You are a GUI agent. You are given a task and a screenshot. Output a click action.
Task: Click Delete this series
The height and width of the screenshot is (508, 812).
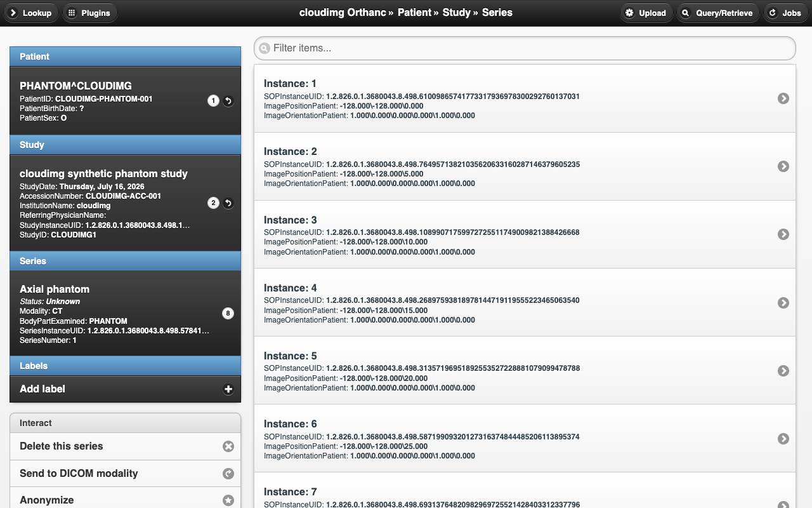click(x=125, y=446)
